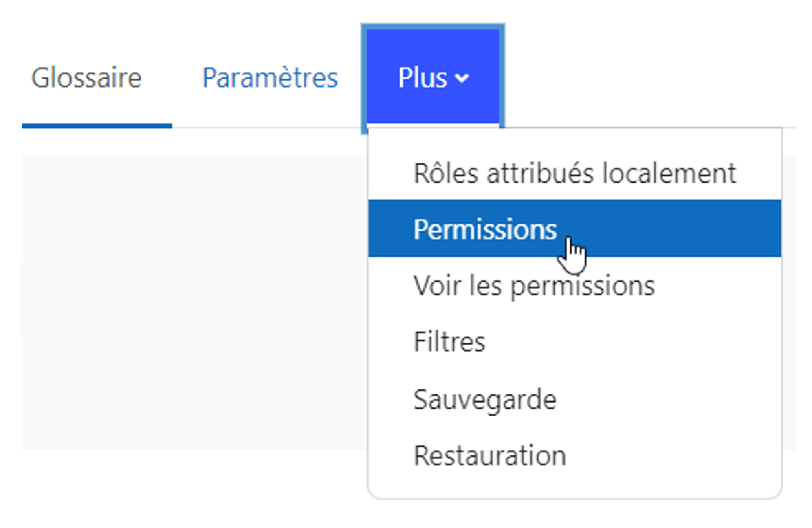The width and height of the screenshot is (812, 528).
Task: Toggle the Plus more-options button
Action: pos(433,77)
